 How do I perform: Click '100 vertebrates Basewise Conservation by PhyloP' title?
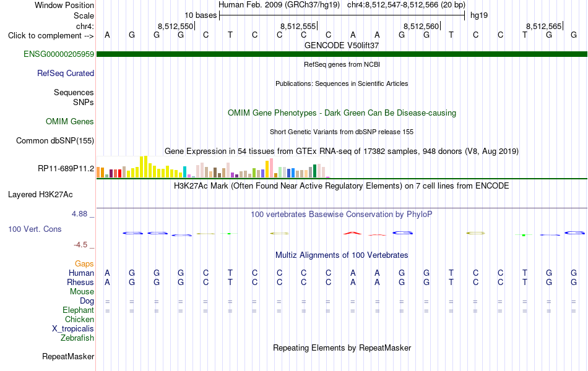pyautogui.click(x=342, y=215)
